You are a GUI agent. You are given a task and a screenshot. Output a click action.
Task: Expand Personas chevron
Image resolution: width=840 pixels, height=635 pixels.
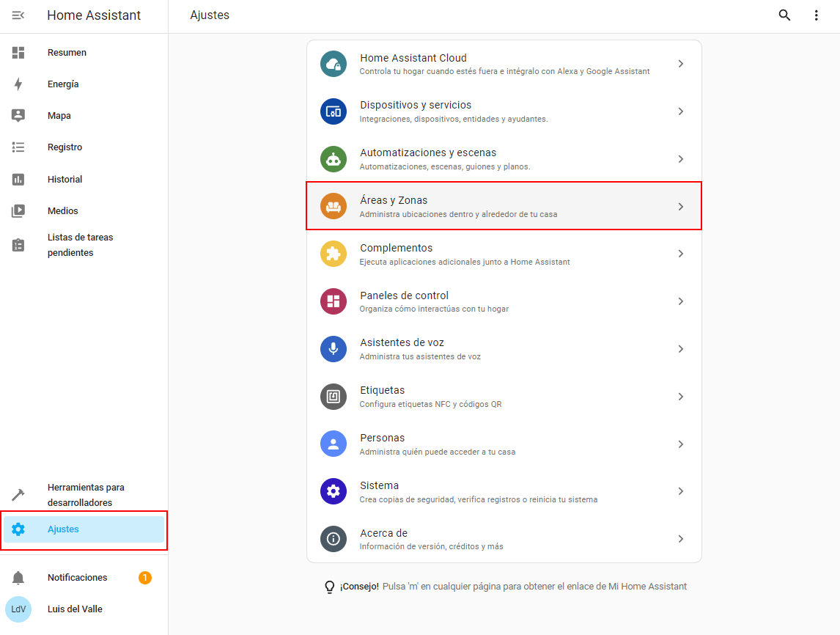click(680, 444)
